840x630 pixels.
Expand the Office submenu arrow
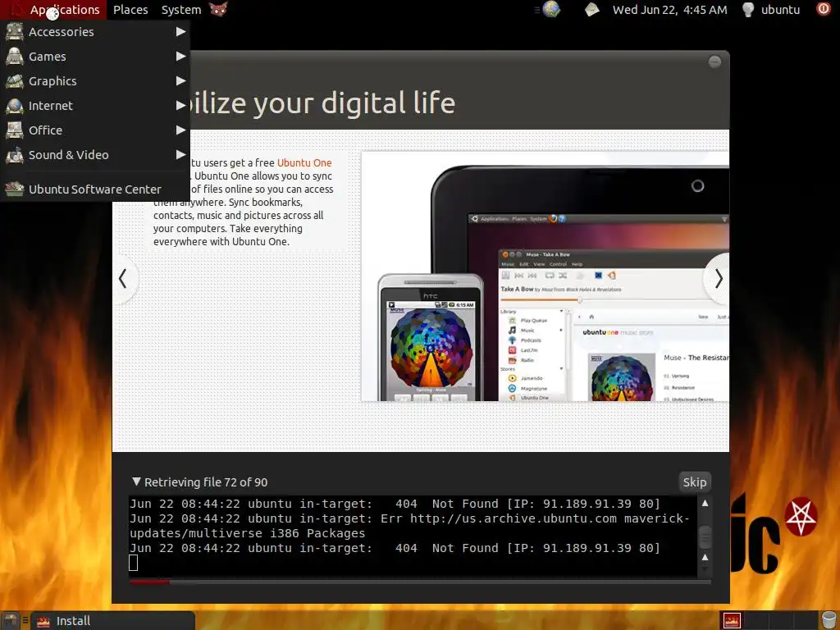tap(181, 130)
